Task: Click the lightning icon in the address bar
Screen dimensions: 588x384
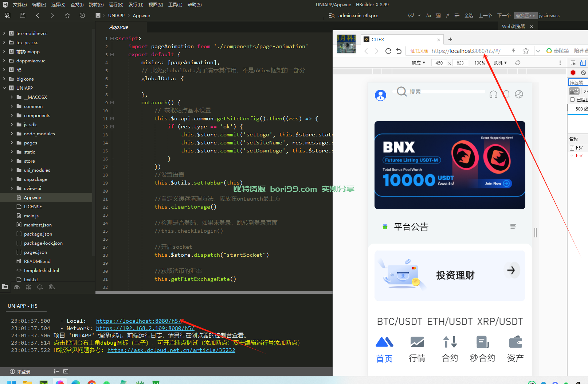Action: click(x=514, y=51)
